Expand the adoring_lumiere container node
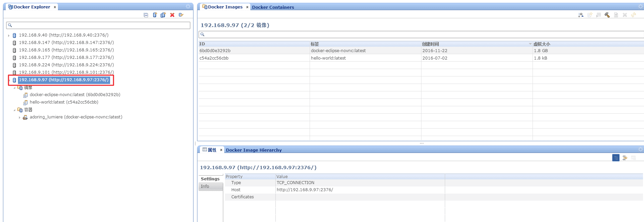The width and height of the screenshot is (644, 222). coord(20,117)
